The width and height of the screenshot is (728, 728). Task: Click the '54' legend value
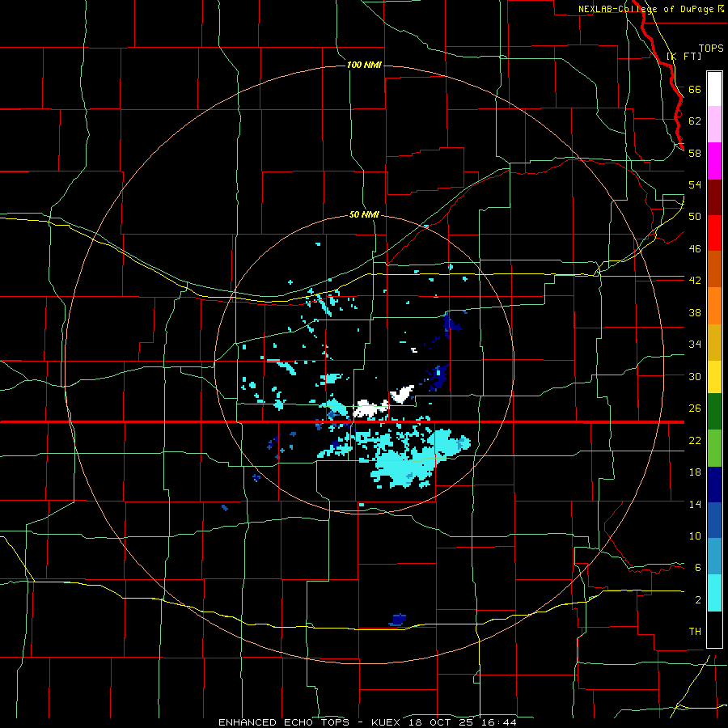[x=695, y=184]
